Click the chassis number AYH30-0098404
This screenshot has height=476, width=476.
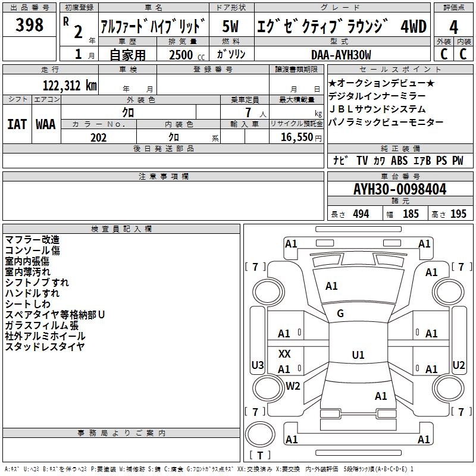400,190
